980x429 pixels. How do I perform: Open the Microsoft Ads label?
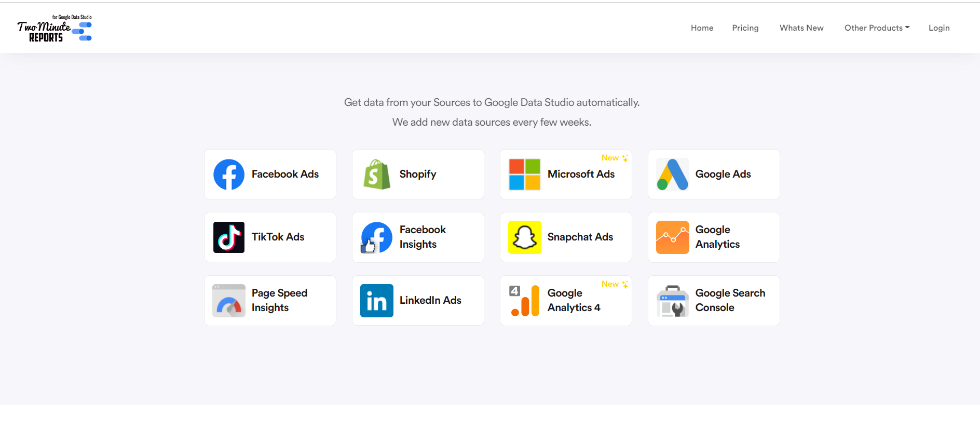[581, 174]
